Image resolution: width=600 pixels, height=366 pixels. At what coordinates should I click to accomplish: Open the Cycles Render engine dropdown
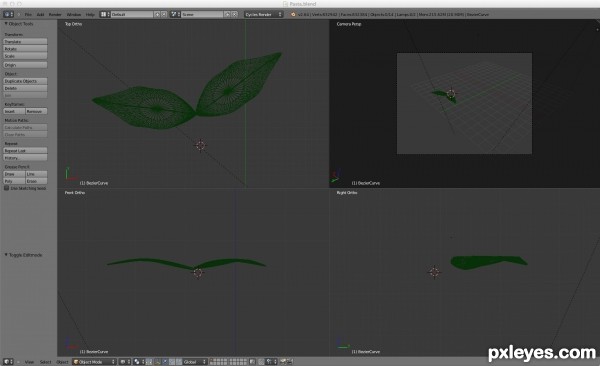tap(263, 14)
